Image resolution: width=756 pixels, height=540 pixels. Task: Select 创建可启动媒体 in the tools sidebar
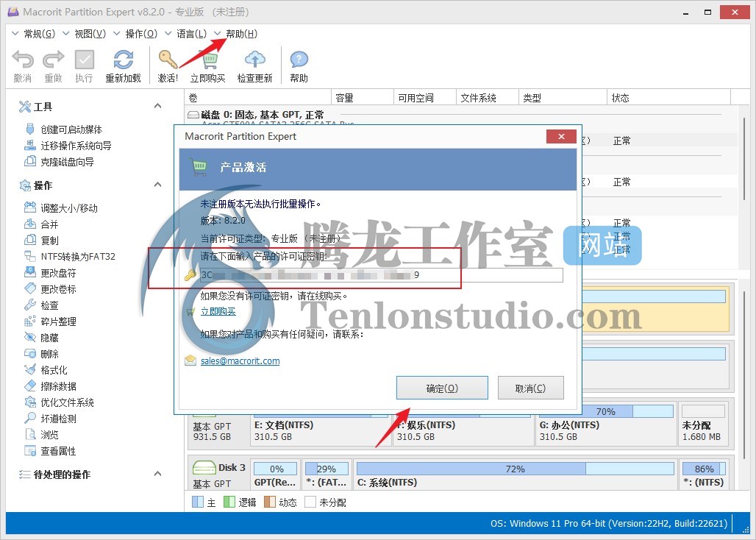(x=71, y=129)
